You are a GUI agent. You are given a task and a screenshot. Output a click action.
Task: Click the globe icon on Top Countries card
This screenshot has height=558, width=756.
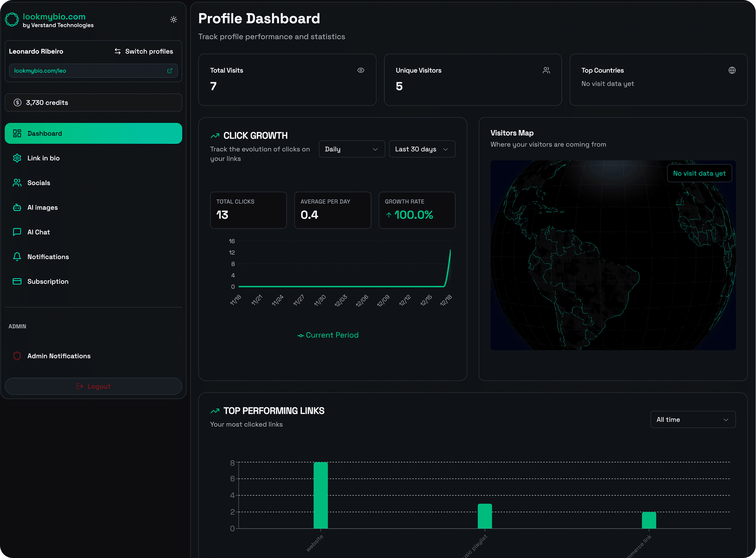click(732, 70)
